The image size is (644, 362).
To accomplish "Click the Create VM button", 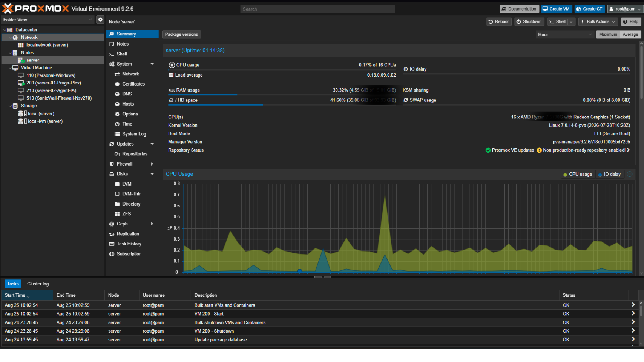I will pyautogui.click(x=557, y=9).
